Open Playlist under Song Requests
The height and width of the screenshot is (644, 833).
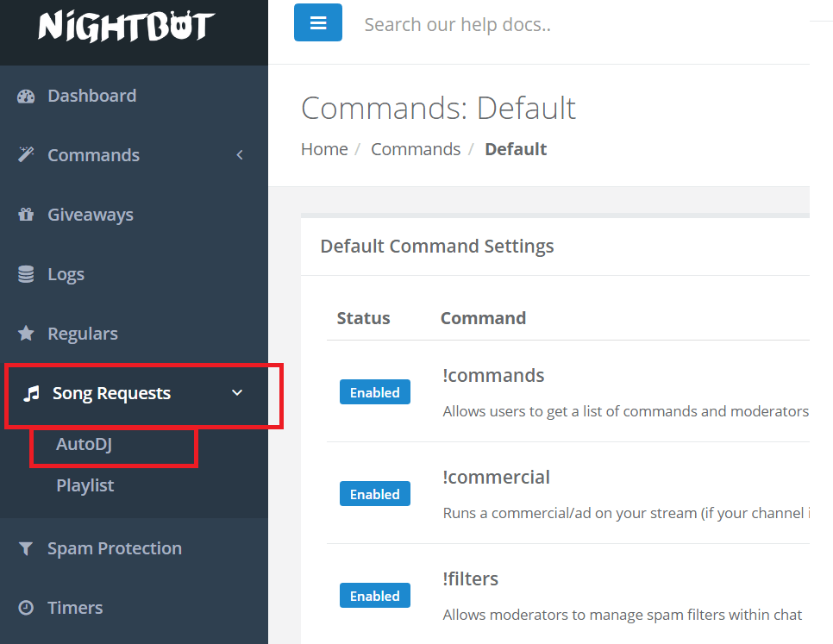point(85,485)
